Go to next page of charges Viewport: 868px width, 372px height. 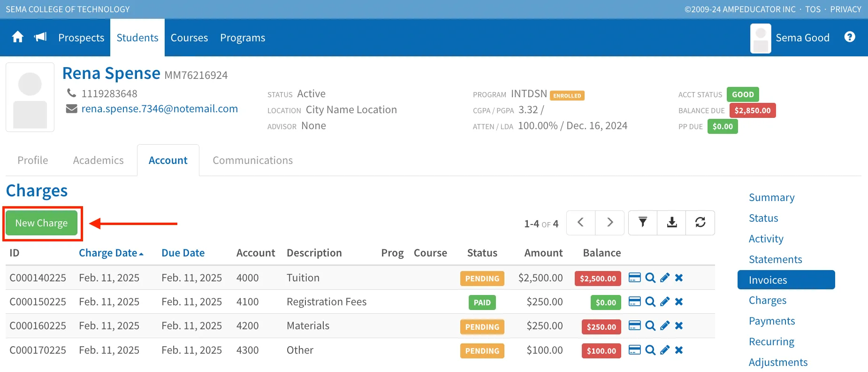[609, 223]
